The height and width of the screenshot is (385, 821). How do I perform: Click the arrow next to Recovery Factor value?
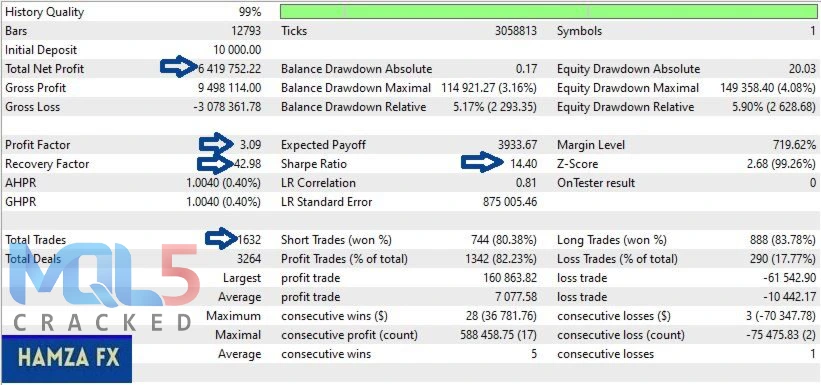215,163
